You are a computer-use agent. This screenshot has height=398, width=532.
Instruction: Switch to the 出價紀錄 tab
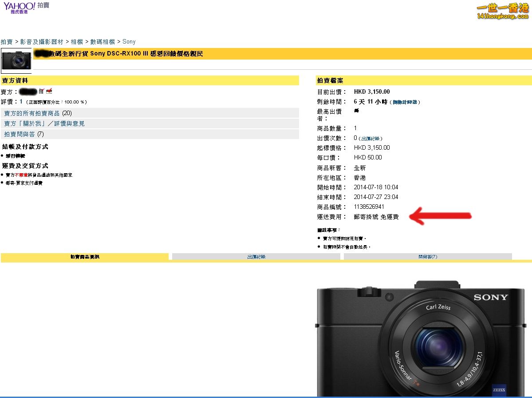(256, 257)
